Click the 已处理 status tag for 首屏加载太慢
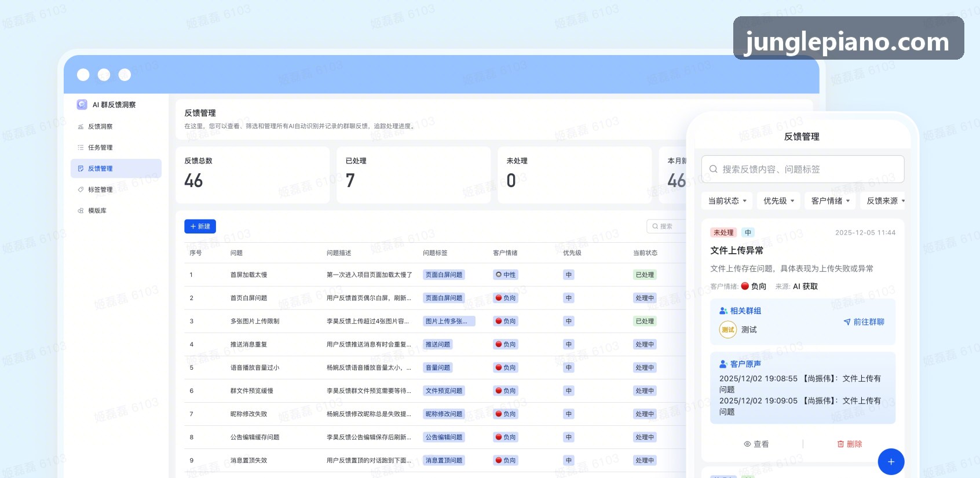This screenshot has height=478, width=980. coord(645,275)
